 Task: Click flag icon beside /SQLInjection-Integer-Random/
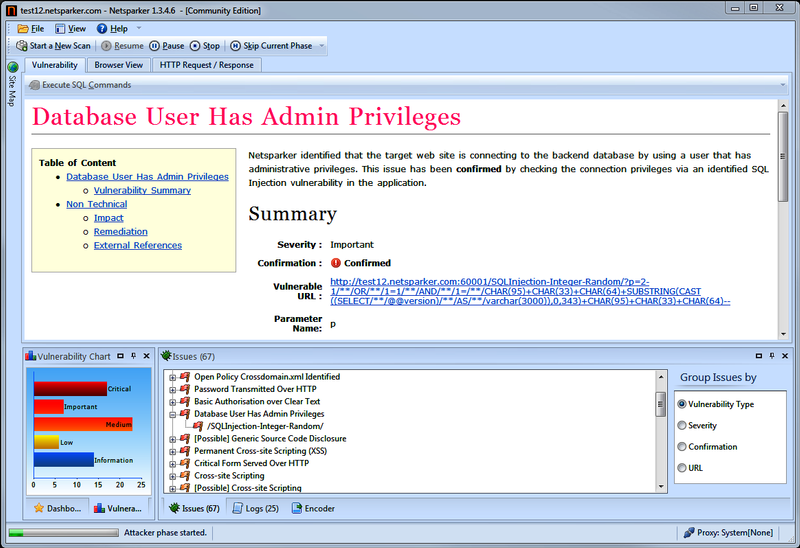coord(198,426)
